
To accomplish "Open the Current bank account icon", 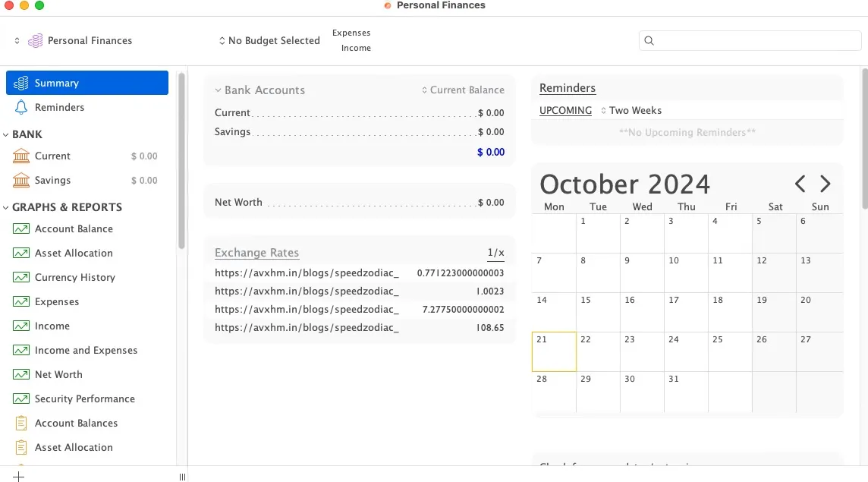I will [21, 156].
